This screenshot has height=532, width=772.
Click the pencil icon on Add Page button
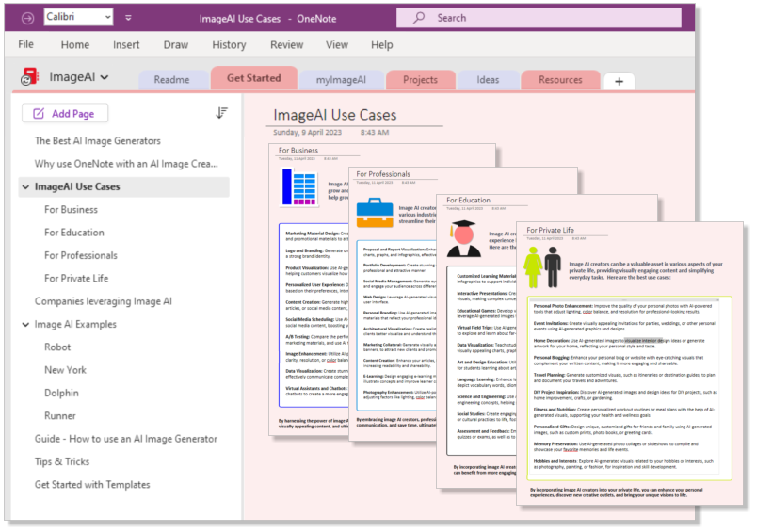tap(39, 113)
